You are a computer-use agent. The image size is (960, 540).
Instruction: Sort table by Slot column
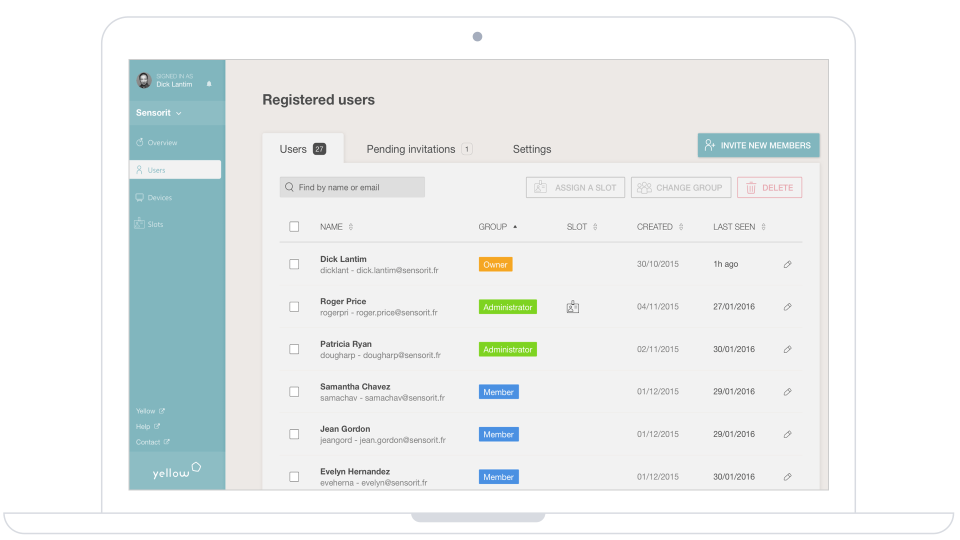pyautogui.click(x=582, y=227)
